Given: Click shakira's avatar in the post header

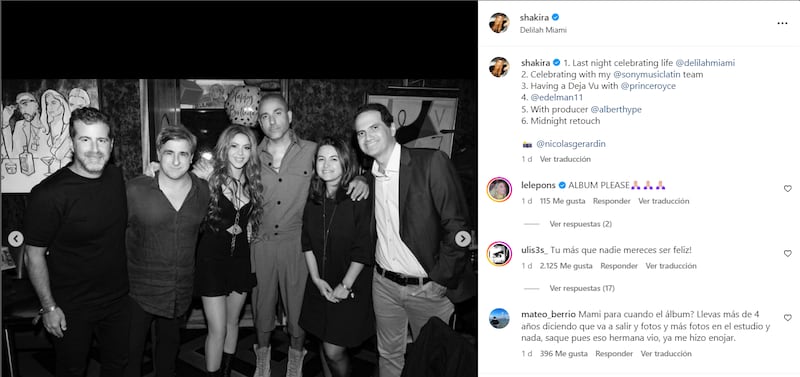Looking at the screenshot, I should tap(499, 23).
